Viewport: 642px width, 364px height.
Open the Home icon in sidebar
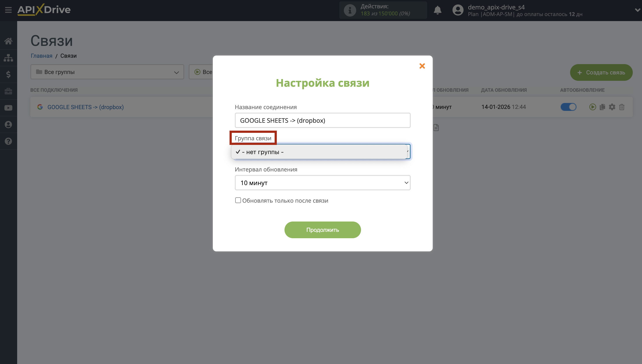pyautogui.click(x=8, y=41)
